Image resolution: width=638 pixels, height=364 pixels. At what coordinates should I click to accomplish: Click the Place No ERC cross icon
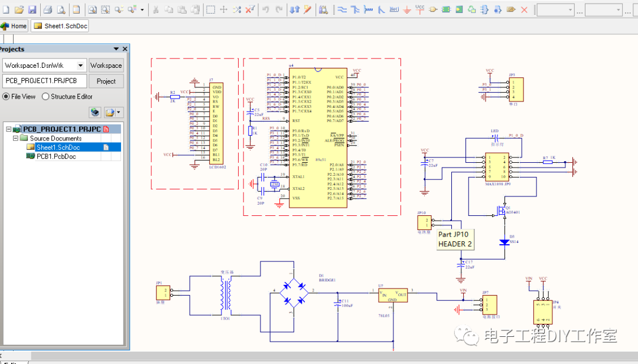(523, 9)
